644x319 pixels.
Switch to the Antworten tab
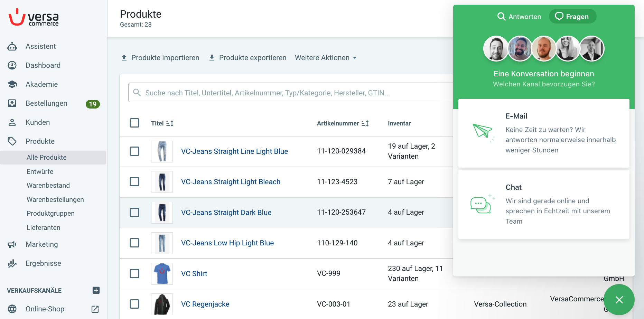coord(519,17)
